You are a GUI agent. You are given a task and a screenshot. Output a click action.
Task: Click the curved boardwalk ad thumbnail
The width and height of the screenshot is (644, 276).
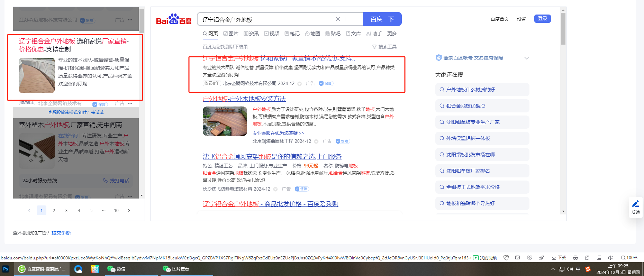coord(37,75)
